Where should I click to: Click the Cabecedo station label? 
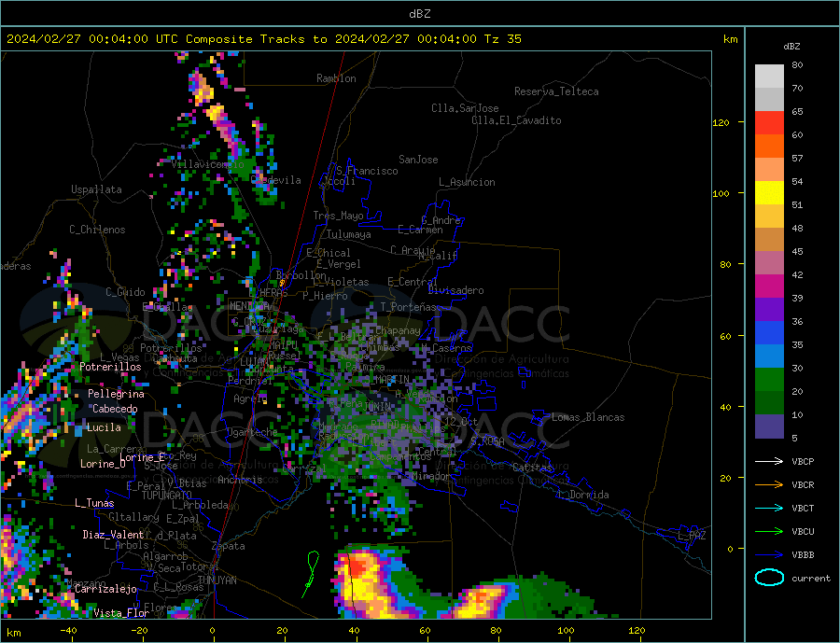115,409
